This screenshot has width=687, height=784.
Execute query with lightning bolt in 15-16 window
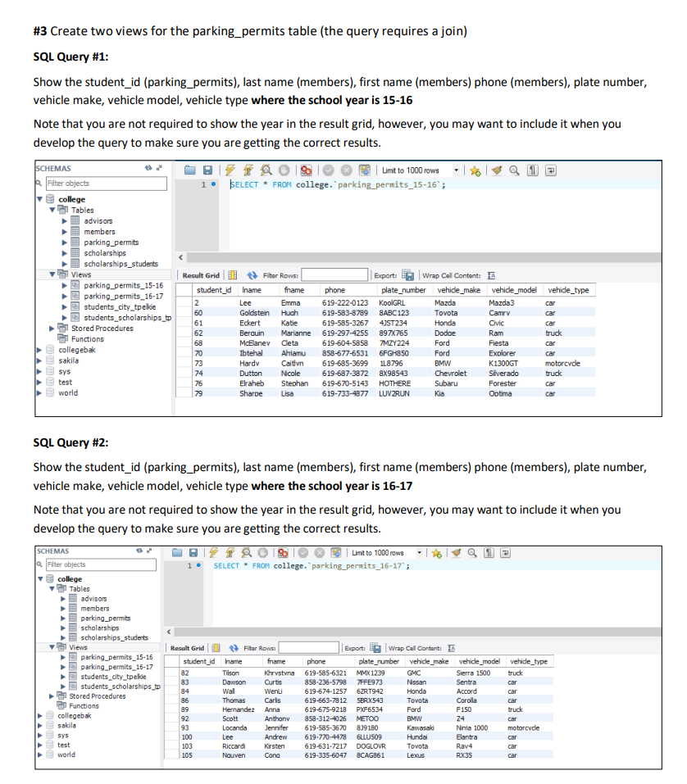230,170
